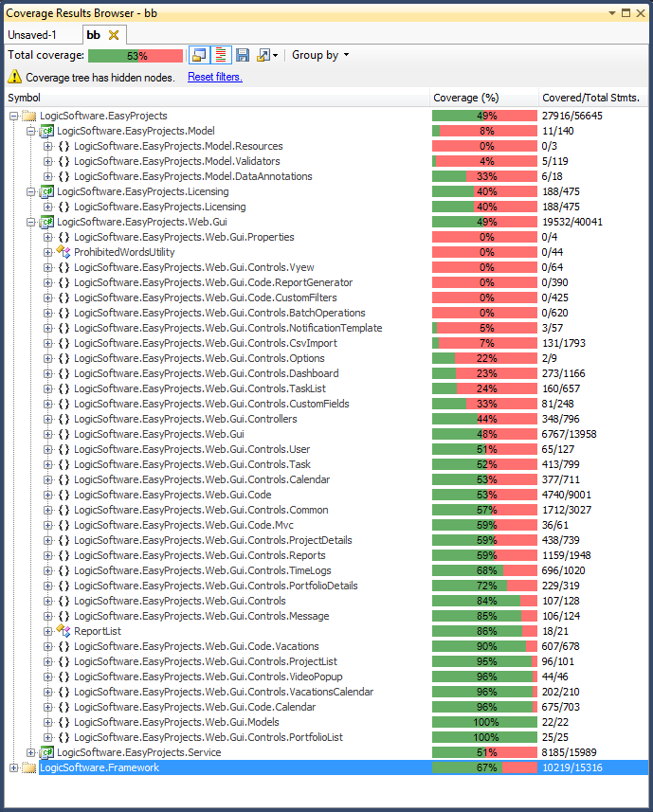
Task: Click the save snapshot floppy icon
Action: [x=243, y=55]
